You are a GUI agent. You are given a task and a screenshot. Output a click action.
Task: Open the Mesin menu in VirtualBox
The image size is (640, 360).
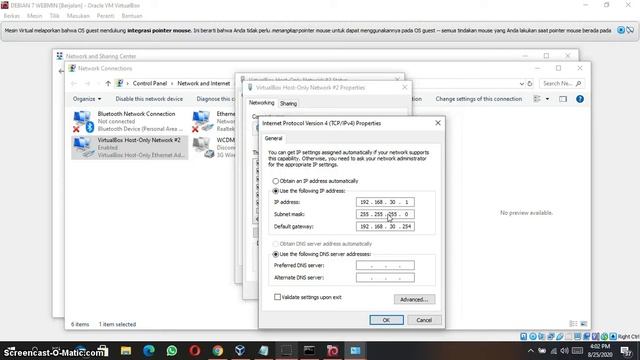[x=34, y=16]
